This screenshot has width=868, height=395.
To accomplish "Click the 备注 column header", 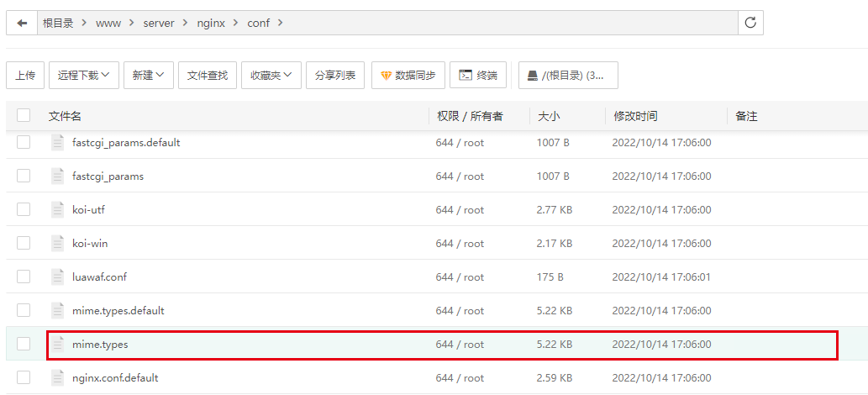I will pyautogui.click(x=746, y=116).
